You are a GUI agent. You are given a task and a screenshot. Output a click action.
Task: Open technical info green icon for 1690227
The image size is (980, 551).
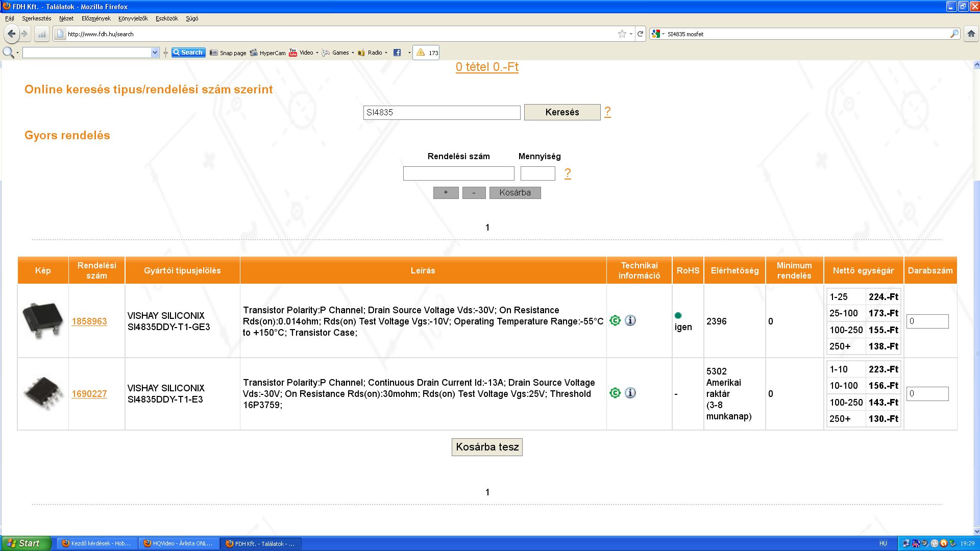[615, 393]
